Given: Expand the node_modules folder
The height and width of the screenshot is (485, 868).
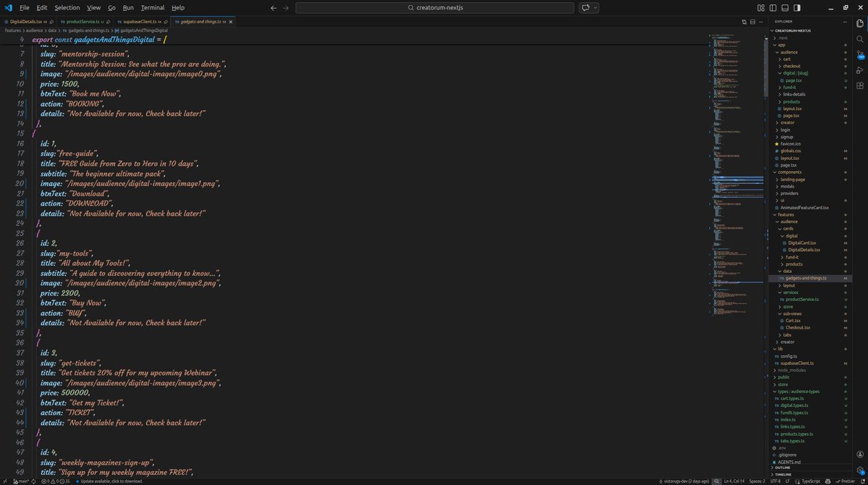Looking at the screenshot, I should 791,370.
